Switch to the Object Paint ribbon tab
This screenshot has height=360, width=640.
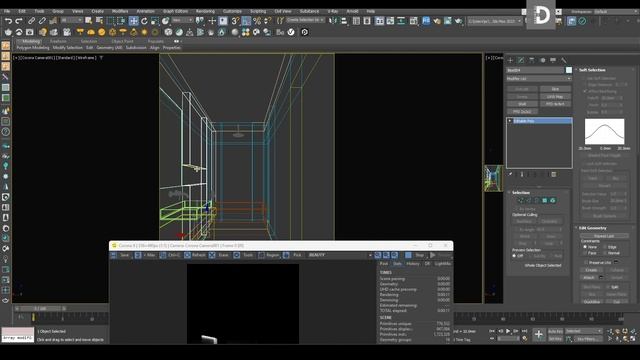[x=122, y=41]
